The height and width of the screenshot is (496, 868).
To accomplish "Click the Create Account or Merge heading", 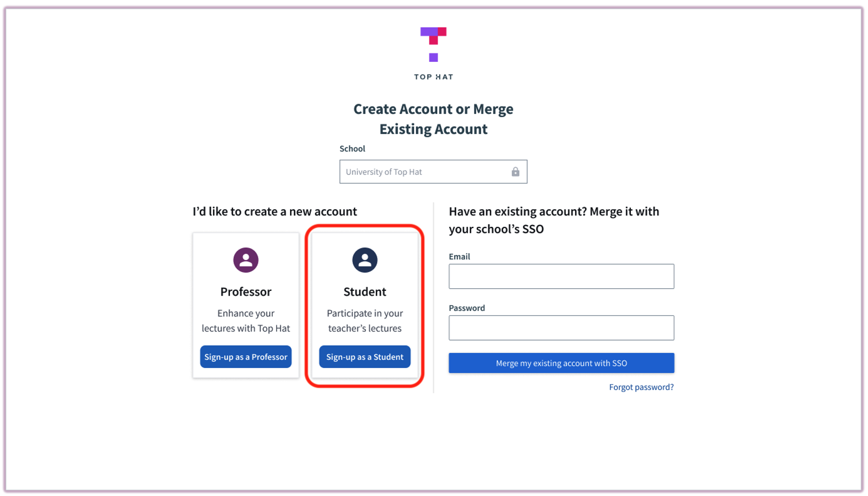I will coord(433,119).
